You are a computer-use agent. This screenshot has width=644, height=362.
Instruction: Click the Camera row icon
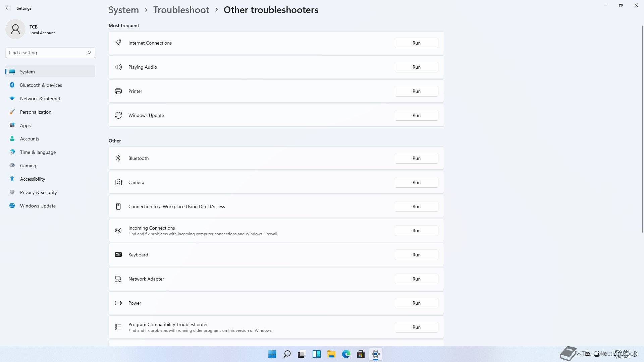[x=118, y=182]
